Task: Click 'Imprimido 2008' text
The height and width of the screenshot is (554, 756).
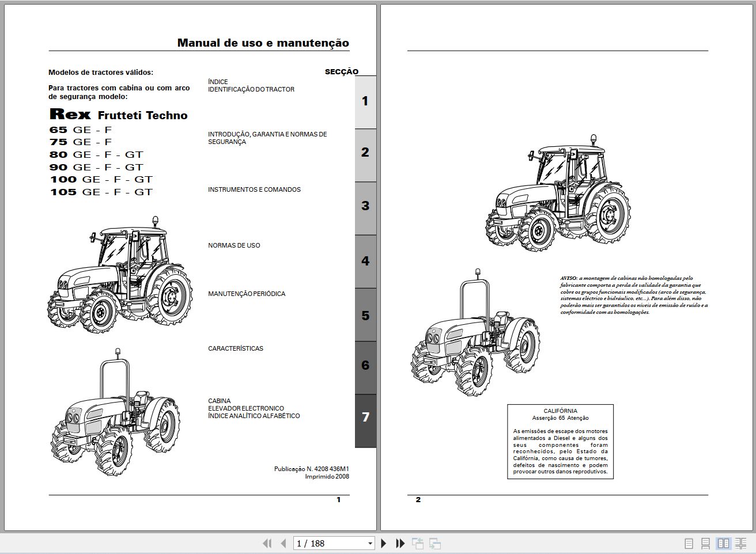Action: click(327, 477)
